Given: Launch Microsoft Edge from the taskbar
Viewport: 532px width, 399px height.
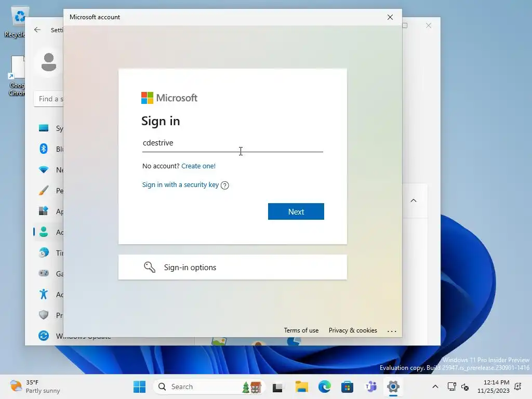Looking at the screenshot, I should [x=324, y=387].
